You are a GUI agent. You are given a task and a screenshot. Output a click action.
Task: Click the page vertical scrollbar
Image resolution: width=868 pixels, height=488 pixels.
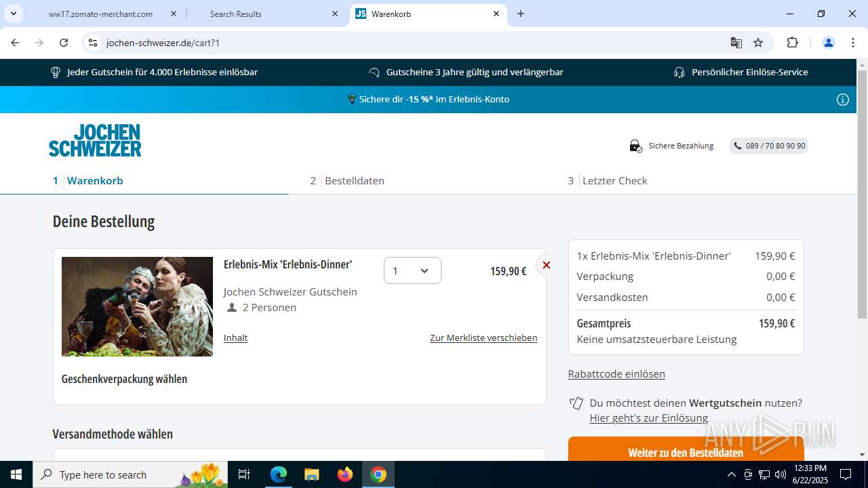(x=862, y=195)
